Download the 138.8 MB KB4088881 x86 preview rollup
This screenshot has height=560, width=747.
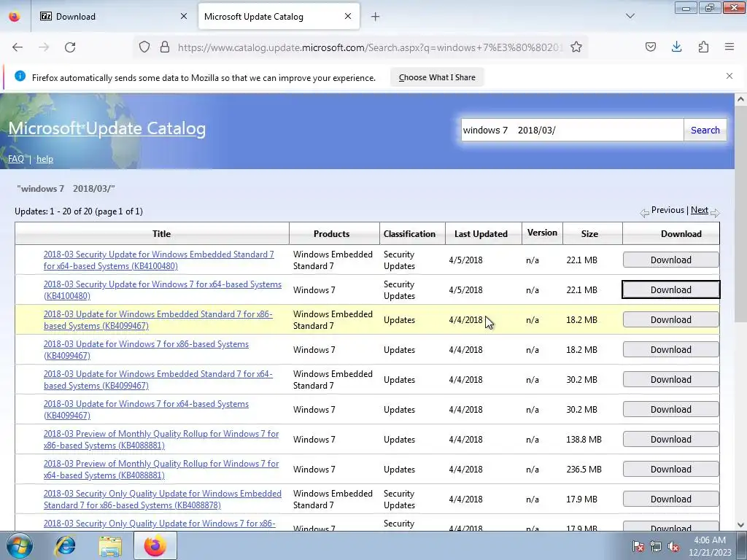(671, 440)
